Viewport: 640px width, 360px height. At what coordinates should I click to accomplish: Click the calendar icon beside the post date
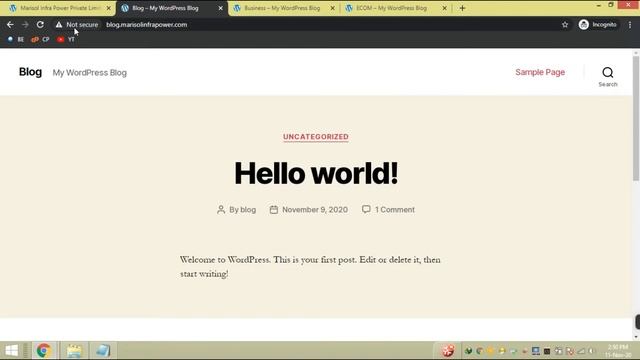(x=274, y=210)
